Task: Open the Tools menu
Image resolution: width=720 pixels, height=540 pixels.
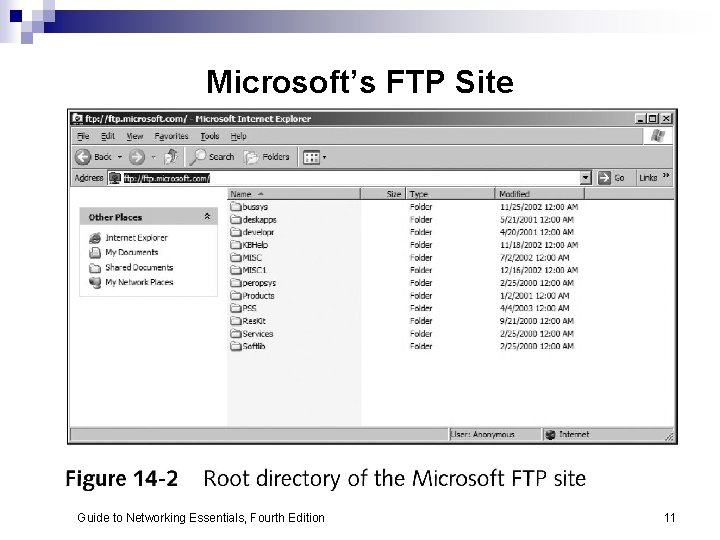Action: point(209,136)
